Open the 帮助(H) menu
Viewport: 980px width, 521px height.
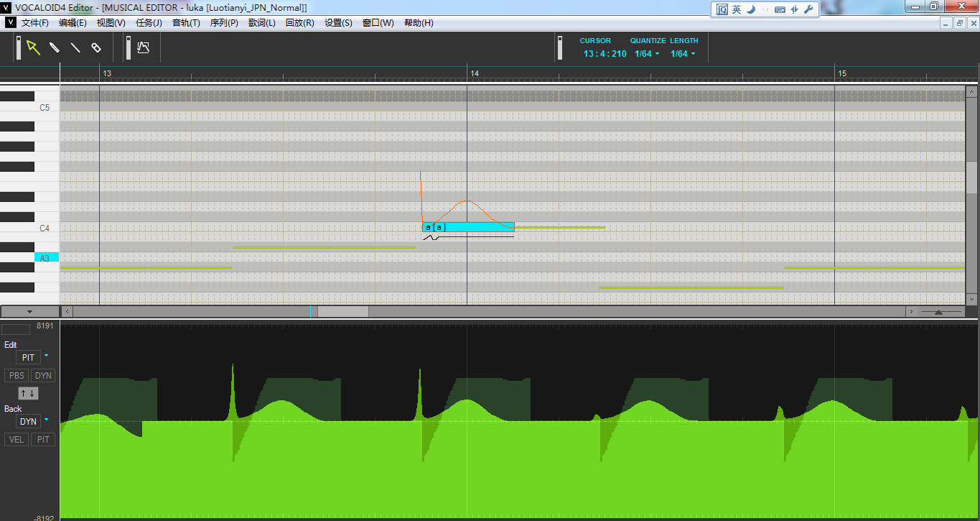(419, 23)
